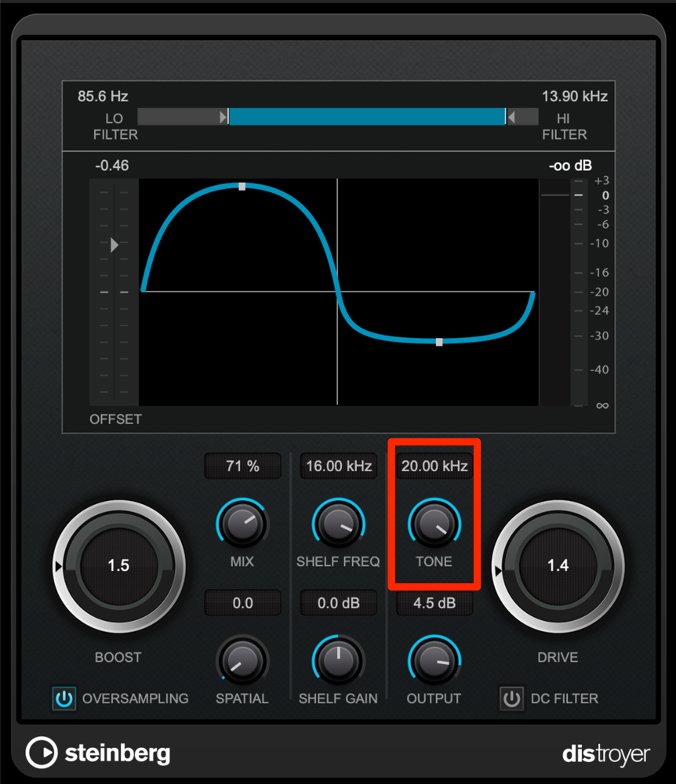Click the Mix knob
The width and height of the screenshot is (676, 784).
click(242, 524)
